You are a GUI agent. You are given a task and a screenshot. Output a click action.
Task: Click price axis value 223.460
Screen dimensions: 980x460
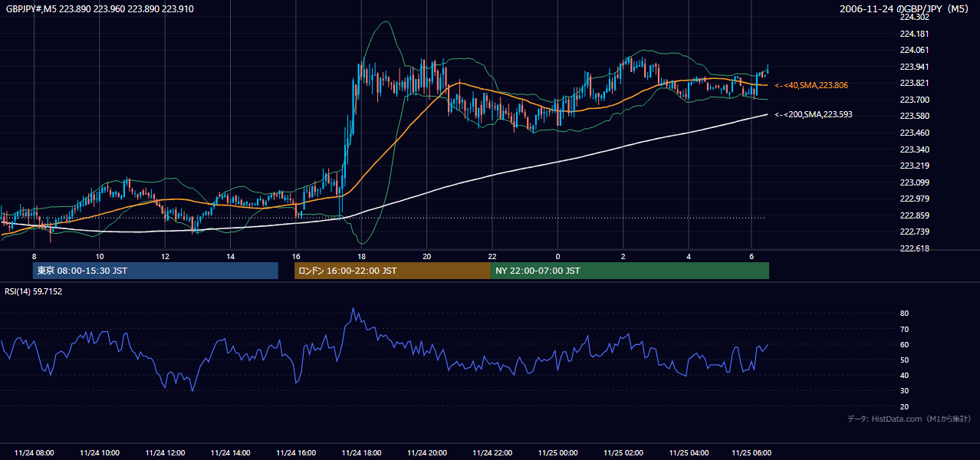914,133
